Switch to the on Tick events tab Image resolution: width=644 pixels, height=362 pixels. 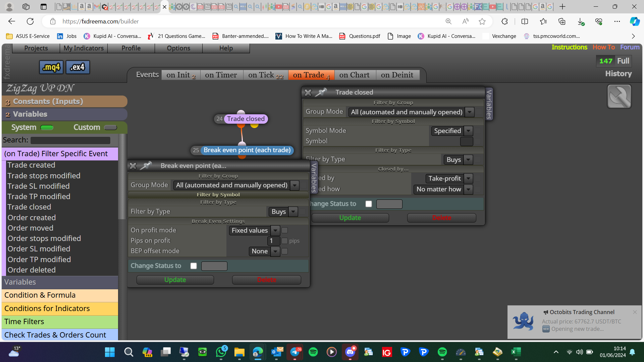point(266,75)
